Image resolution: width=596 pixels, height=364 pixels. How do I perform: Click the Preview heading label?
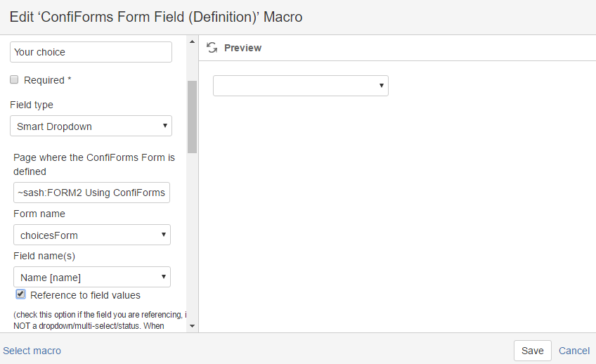click(x=242, y=48)
